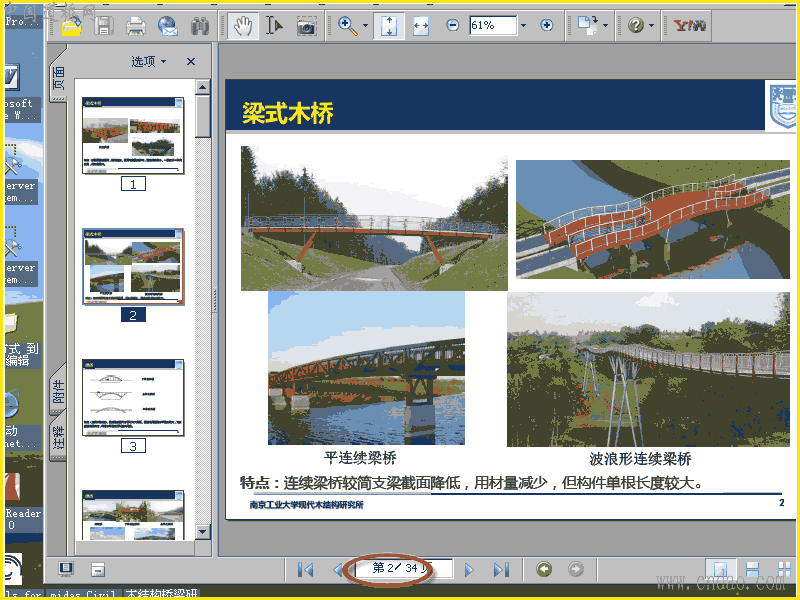Save a copy with the floppy disk icon
Image resolution: width=800 pixels, height=600 pixels.
coord(104,25)
